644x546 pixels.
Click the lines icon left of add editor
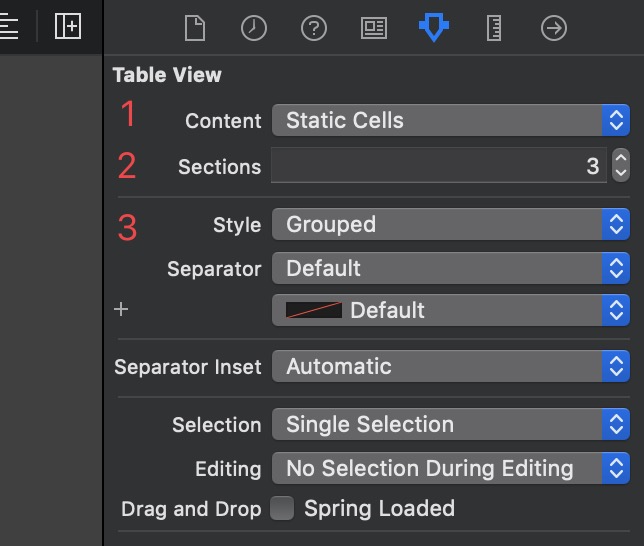9,27
